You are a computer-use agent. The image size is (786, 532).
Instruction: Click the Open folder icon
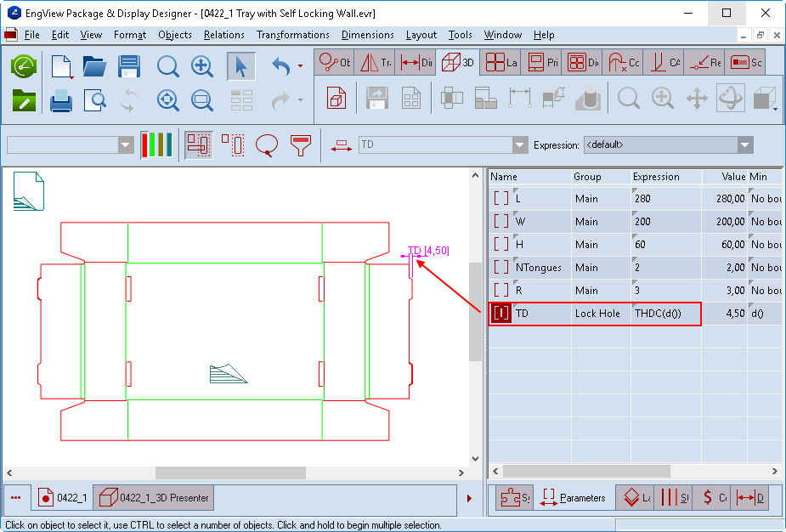click(x=94, y=66)
